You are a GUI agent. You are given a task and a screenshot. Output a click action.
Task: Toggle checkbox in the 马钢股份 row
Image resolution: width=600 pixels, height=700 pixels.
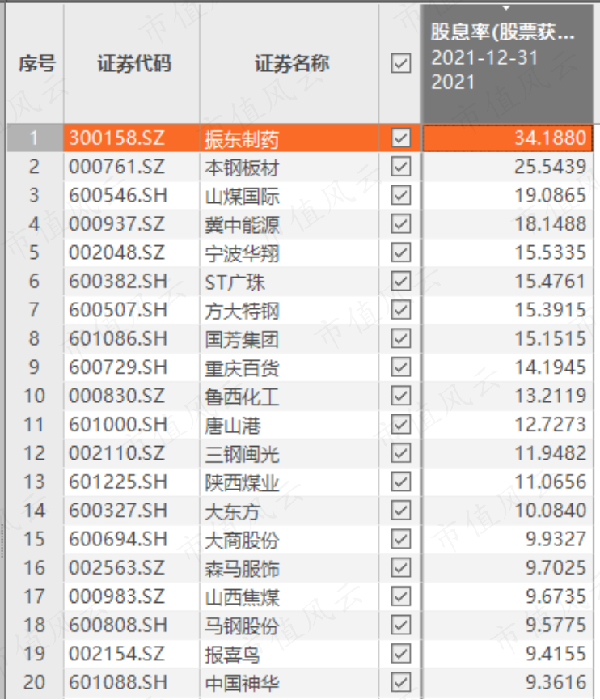(x=400, y=625)
